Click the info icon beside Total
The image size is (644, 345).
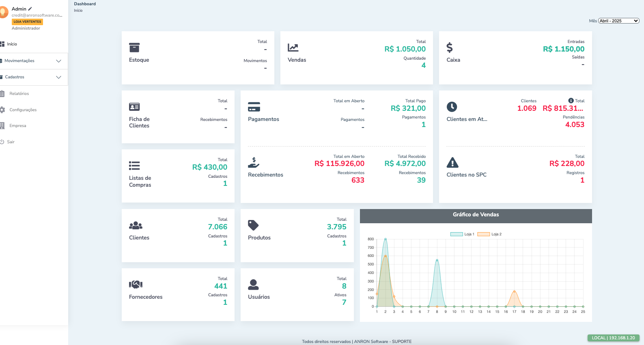[571, 101]
